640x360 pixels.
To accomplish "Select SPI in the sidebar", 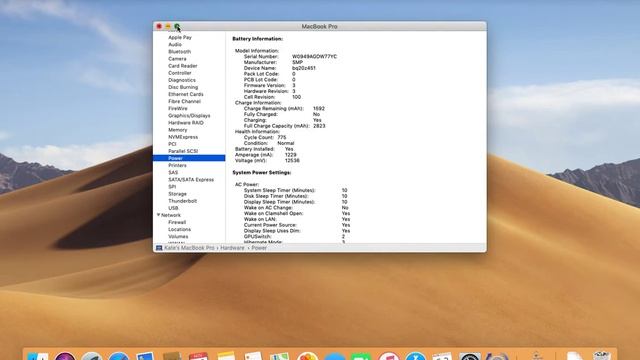I will 172,187.
